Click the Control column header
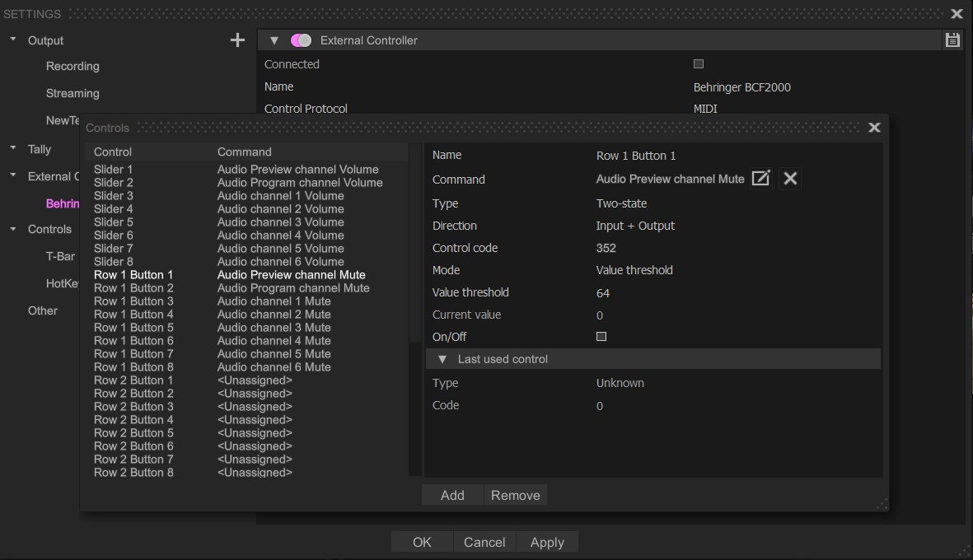The height and width of the screenshot is (560, 973). pyautogui.click(x=113, y=152)
